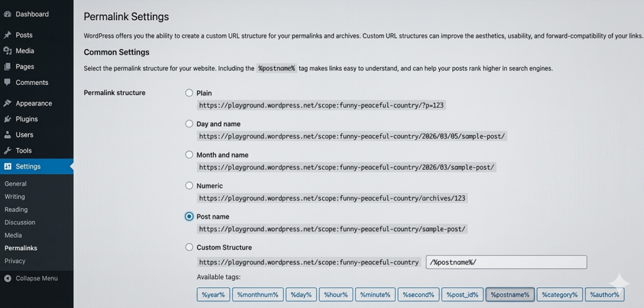Click the Plugins plug icon
Image resolution: width=644 pixels, height=308 pixels.
pos(7,119)
